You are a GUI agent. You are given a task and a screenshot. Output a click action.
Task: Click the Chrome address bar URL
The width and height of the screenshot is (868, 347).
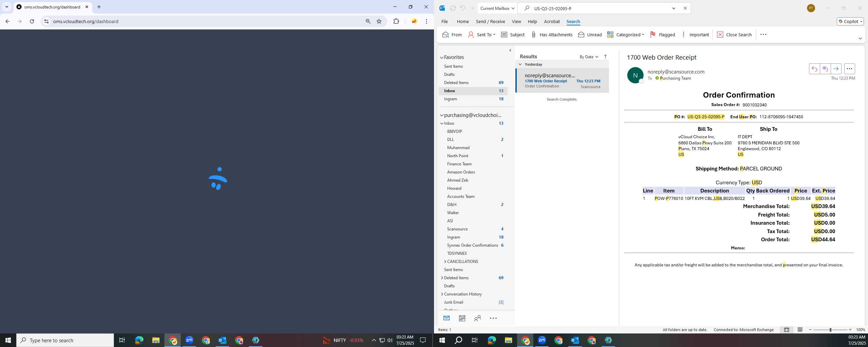tap(86, 21)
